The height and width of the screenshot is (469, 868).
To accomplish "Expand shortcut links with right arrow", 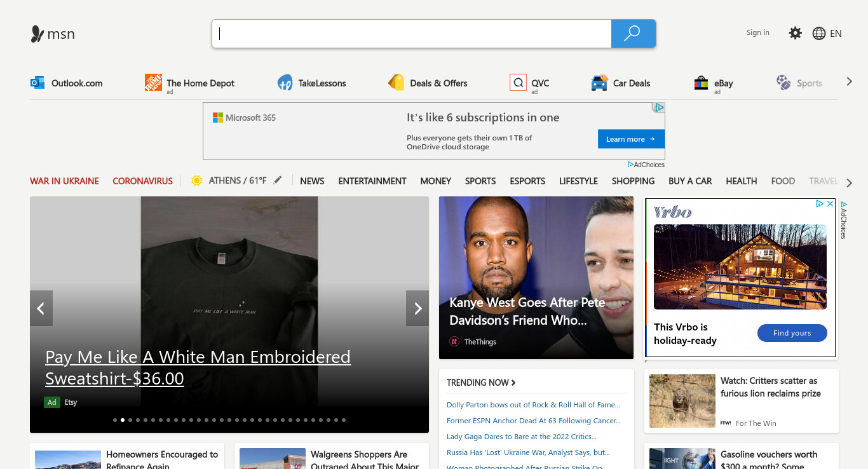I will (x=849, y=82).
